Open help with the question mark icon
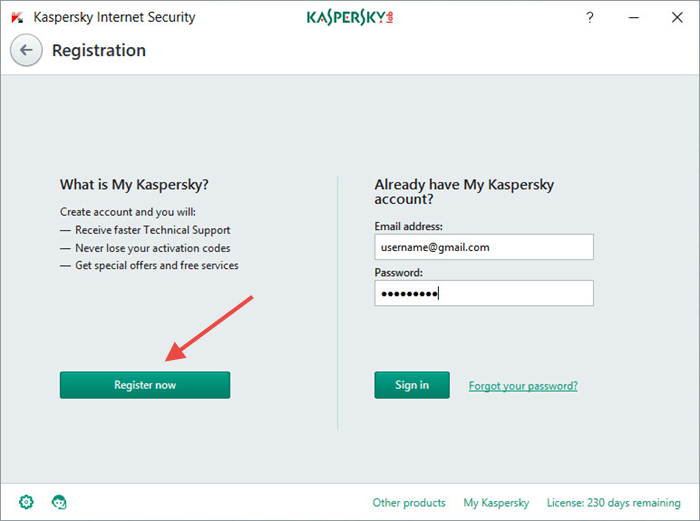This screenshot has width=700, height=521. (590, 17)
